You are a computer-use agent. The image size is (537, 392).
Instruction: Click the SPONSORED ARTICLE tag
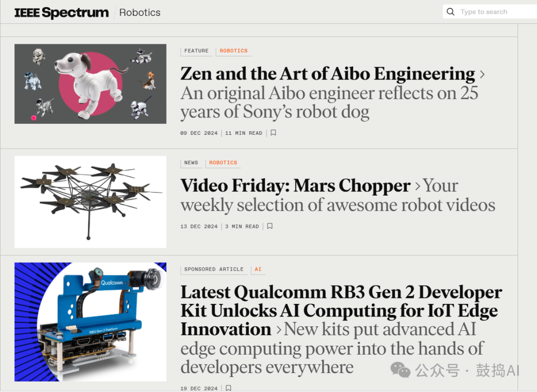click(x=214, y=269)
